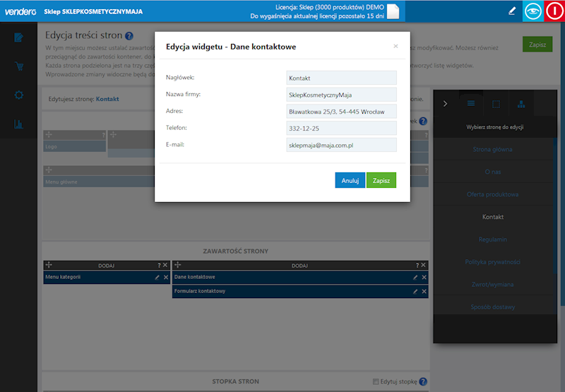
Task: Select Regulamin in the page list
Action: 494,239
